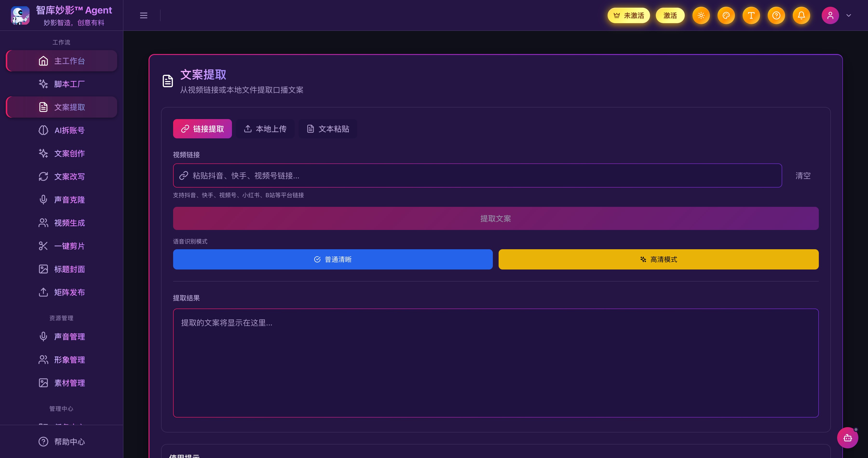Switch to the 本地上传 tab

tap(265, 129)
